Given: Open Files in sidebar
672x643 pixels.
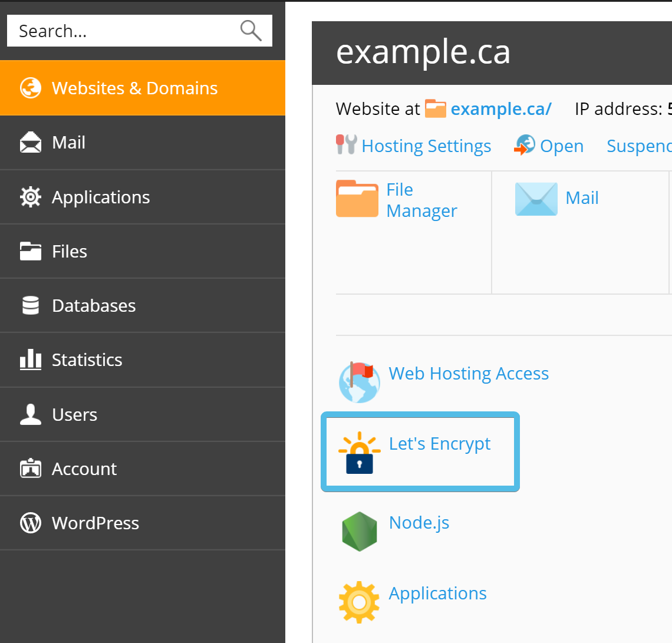Looking at the screenshot, I should point(142,252).
